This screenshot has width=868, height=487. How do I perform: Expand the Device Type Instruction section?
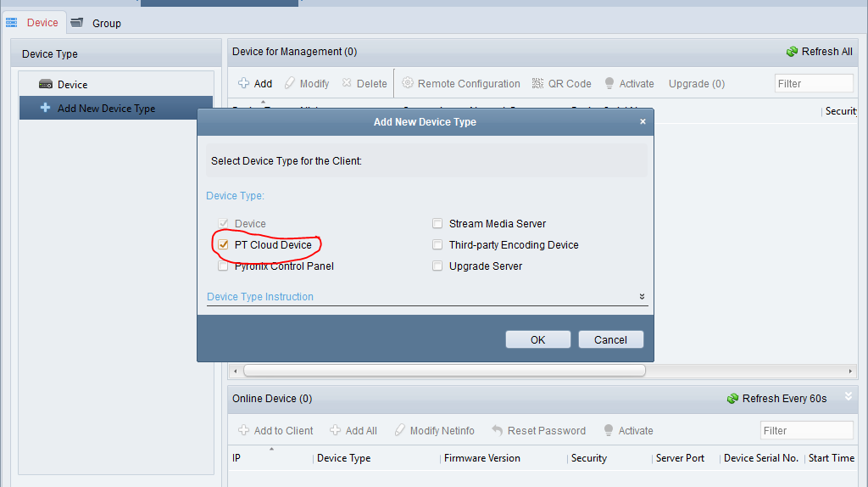(642, 297)
